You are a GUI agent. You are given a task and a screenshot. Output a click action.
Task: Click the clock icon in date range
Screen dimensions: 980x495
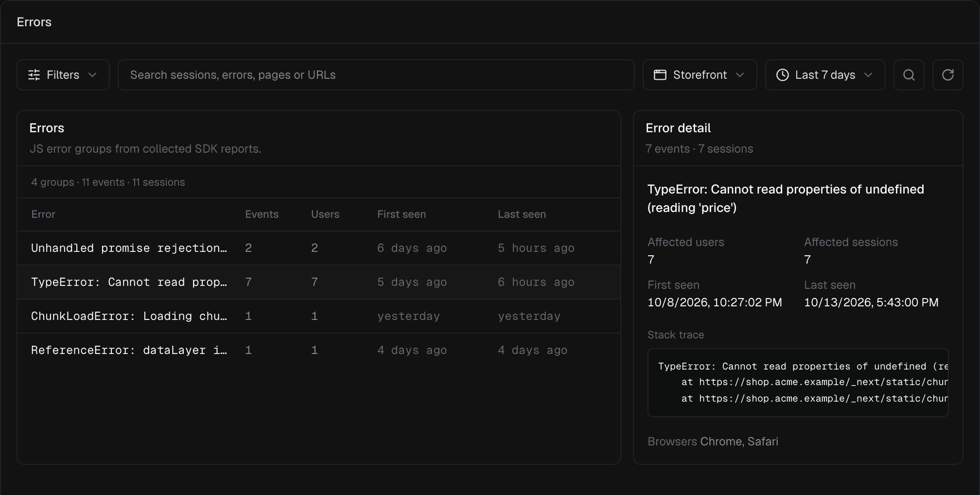[782, 75]
